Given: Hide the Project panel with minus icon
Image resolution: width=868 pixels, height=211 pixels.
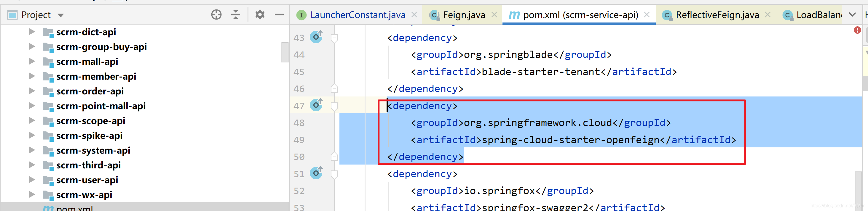Looking at the screenshot, I should pyautogui.click(x=279, y=15).
